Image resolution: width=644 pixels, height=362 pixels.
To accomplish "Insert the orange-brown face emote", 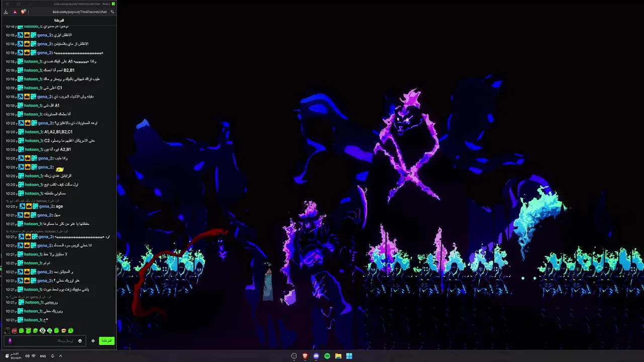I will pos(63,330).
